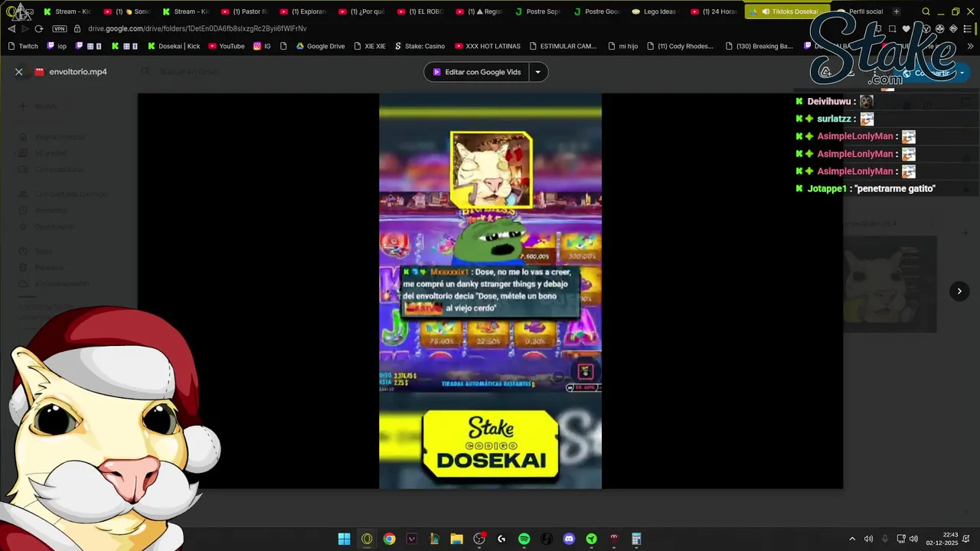Viewport: 980px width, 551px height.
Task: Click the envoltorio.mp4 video preview area
Action: [x=490, y=291]
